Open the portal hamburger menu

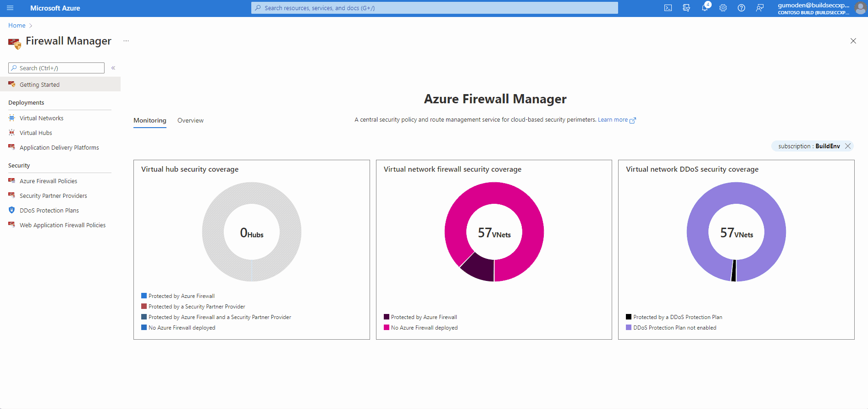point(10,8)
